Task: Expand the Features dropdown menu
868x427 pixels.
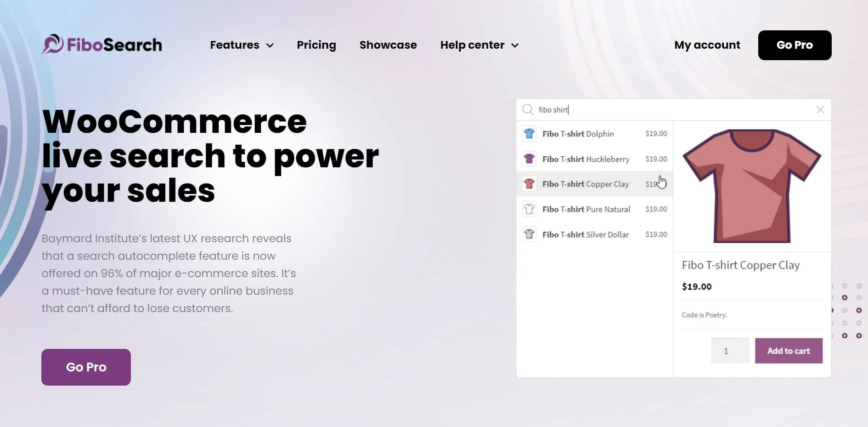Action: click(242, 45)
